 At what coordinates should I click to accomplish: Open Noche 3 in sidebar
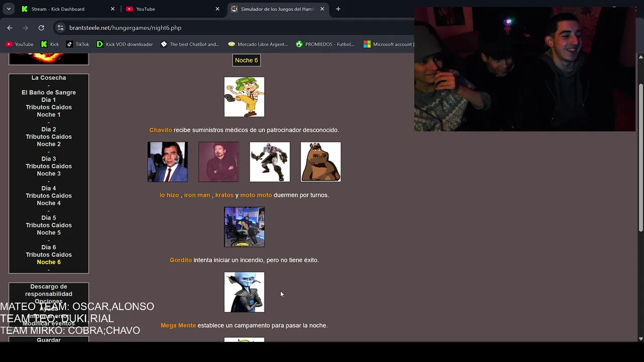(x=49, y=173)
